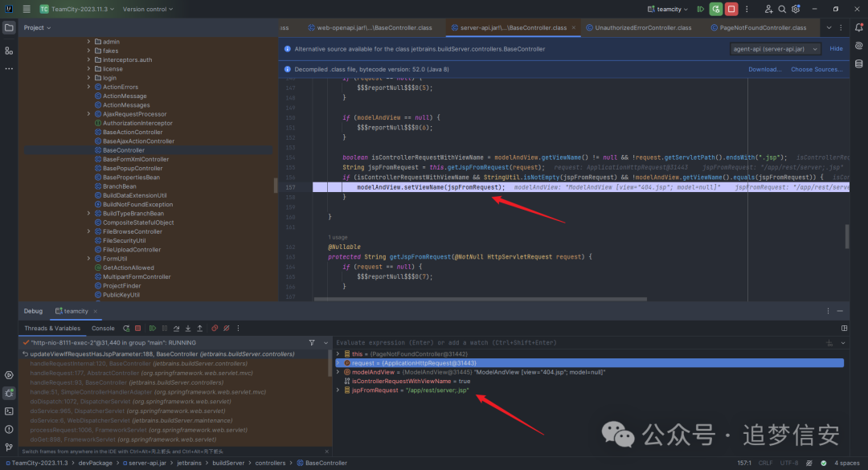Screen dimensions: 868x470
Task: Expand the jspFromRequest variable
Action: [338, 390]
